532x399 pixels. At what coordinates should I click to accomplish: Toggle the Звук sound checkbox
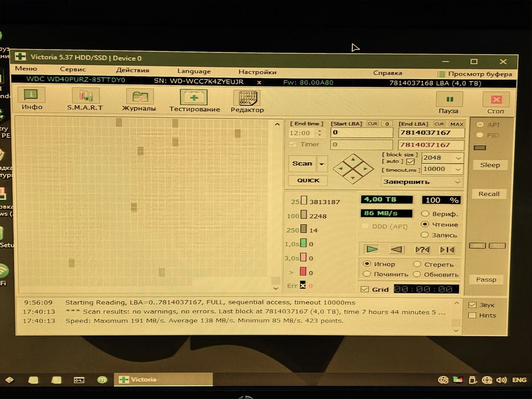[472, 305]
